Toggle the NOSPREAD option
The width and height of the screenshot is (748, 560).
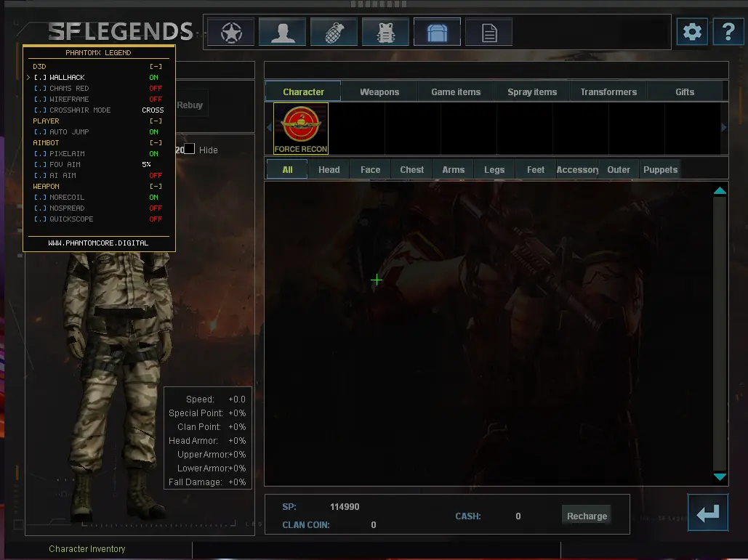click(98, 208)
